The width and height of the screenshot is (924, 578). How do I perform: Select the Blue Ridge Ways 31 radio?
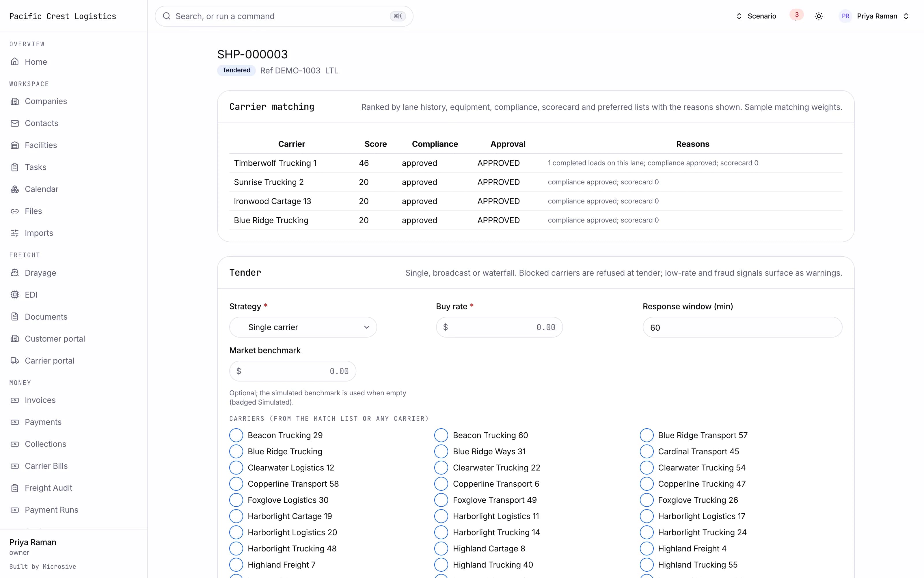pyautogui.click(x=441, y=451)
